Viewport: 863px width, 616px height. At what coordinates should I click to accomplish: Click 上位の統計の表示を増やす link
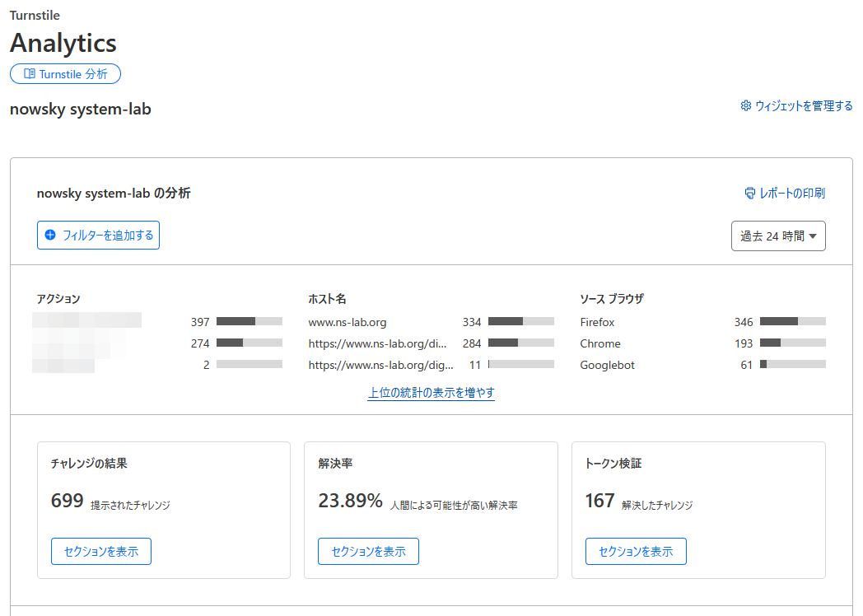431,393
